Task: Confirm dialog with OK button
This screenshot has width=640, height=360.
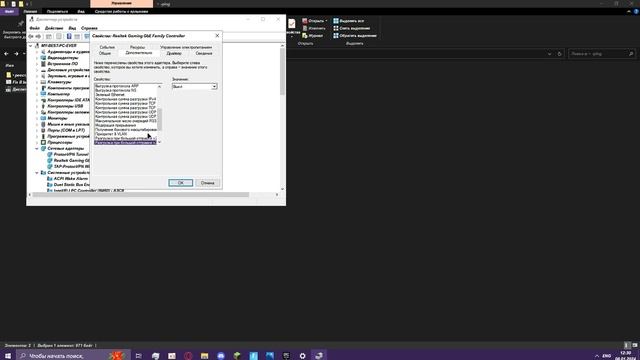Action: [180, 183]
